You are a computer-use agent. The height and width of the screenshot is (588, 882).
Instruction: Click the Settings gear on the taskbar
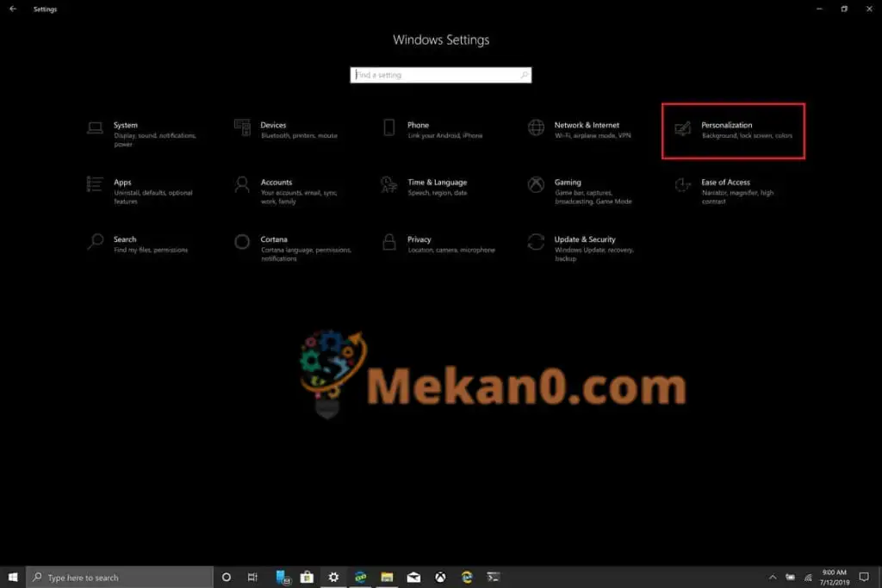(333, 578)
